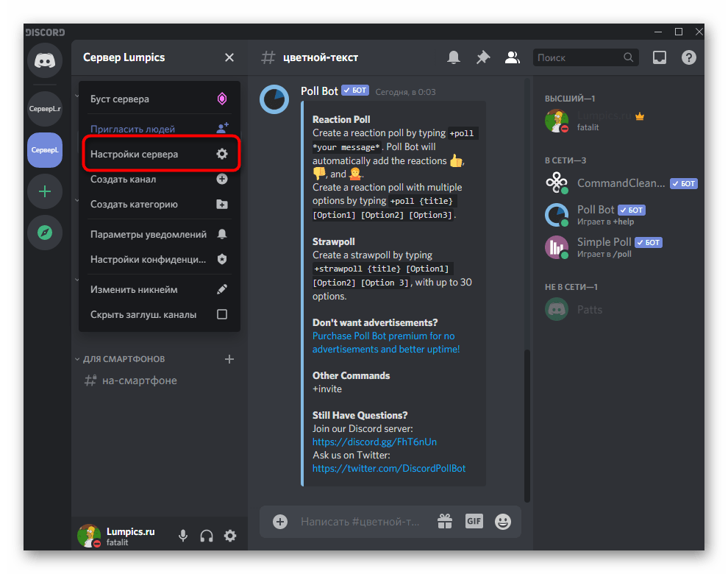728x574 pixels.
Task: Close the server menu with X
Action: [229, 57]
